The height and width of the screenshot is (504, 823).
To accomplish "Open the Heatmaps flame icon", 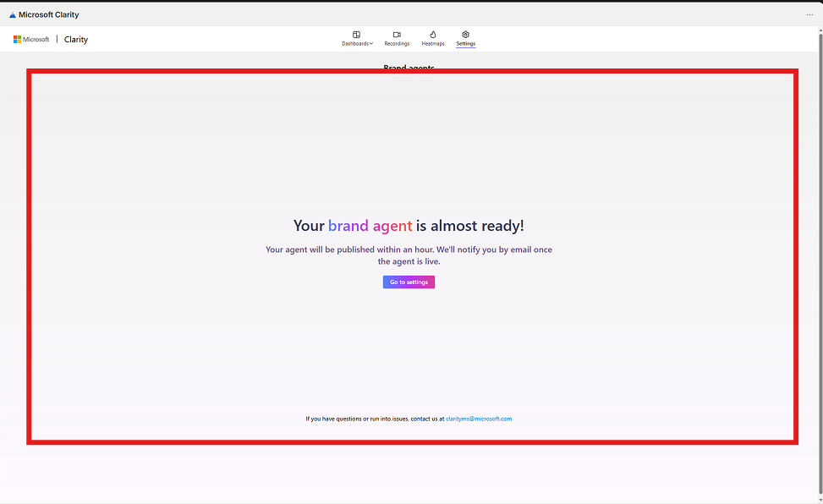I will 433,35.
